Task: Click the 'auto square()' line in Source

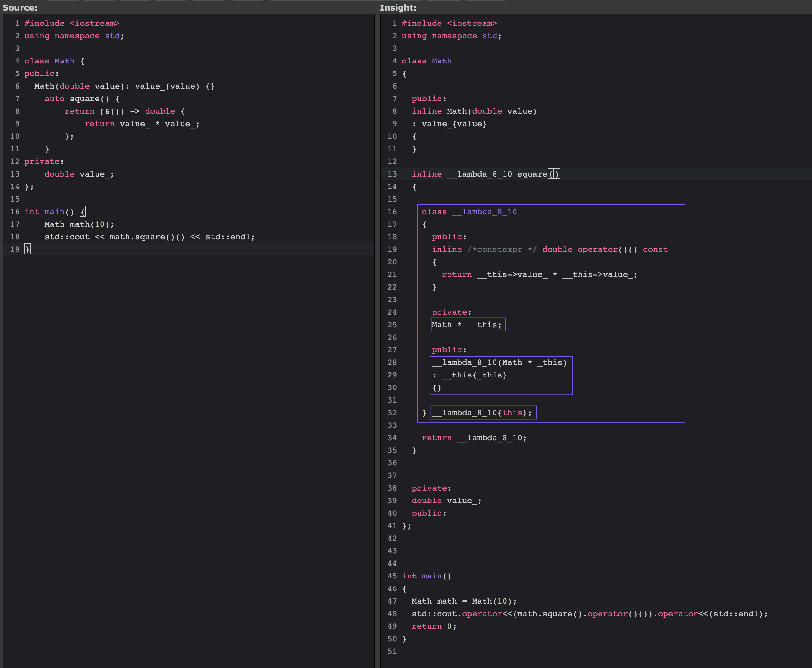Action: (x=82, y=99)
